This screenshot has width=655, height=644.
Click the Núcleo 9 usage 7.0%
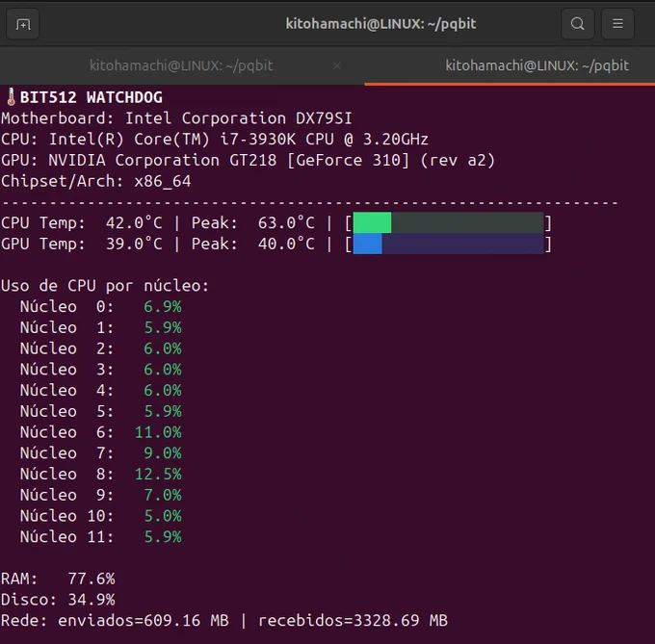tap(163, 495)
